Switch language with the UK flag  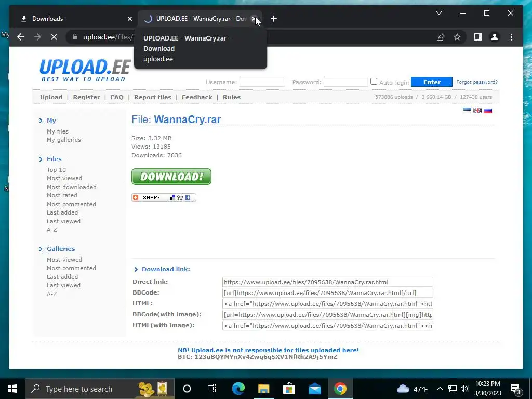coord(477,110)
